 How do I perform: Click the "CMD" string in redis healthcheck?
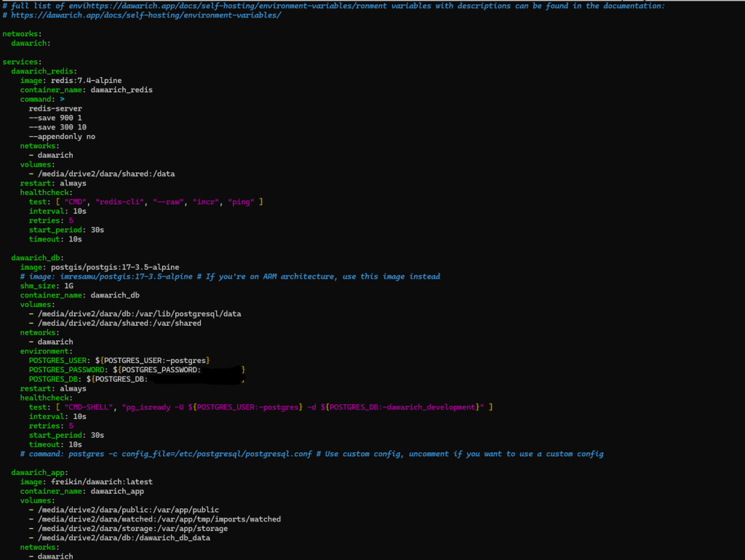[x=76, y=202]
